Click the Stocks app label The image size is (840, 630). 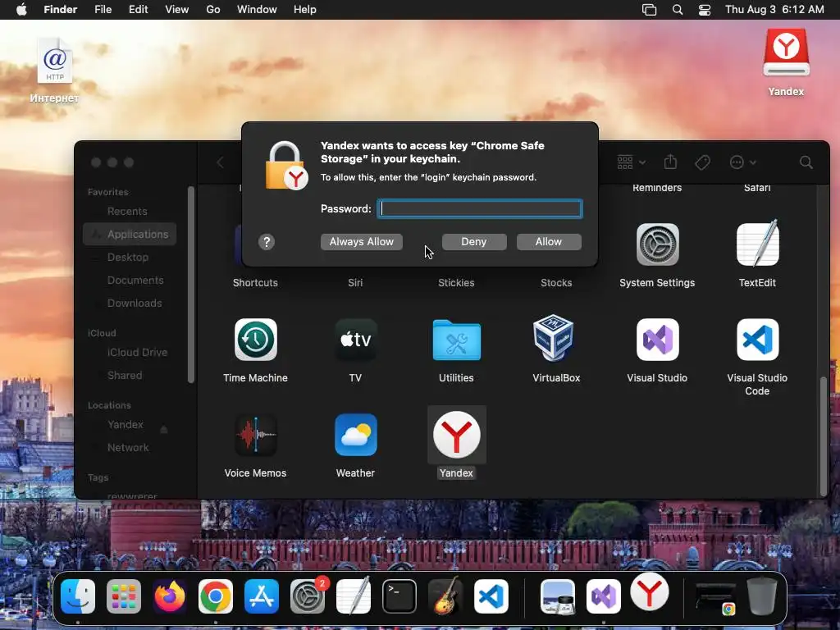[557, 283]
